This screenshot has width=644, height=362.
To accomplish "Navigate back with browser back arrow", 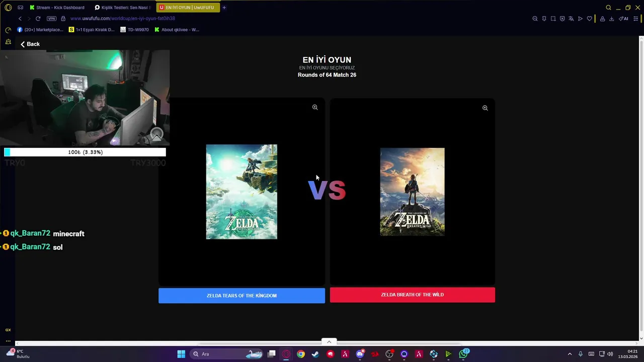I will (20, 19).
